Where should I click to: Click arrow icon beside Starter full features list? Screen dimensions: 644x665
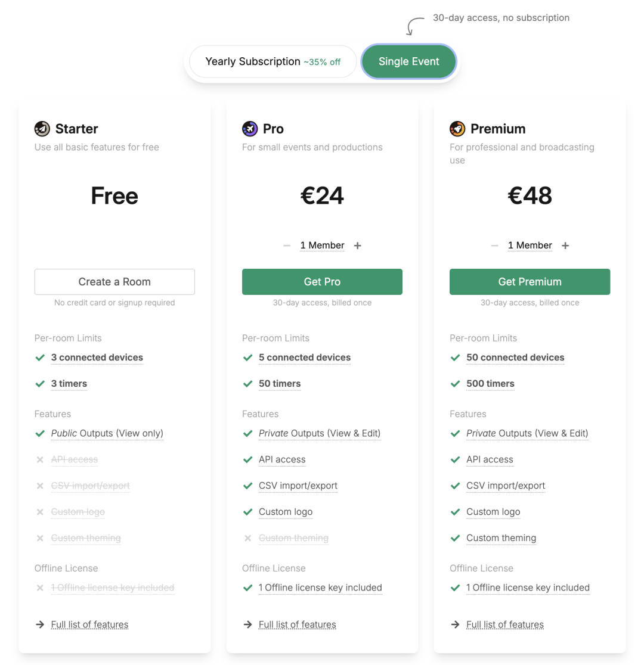click(x=40, y=624)
